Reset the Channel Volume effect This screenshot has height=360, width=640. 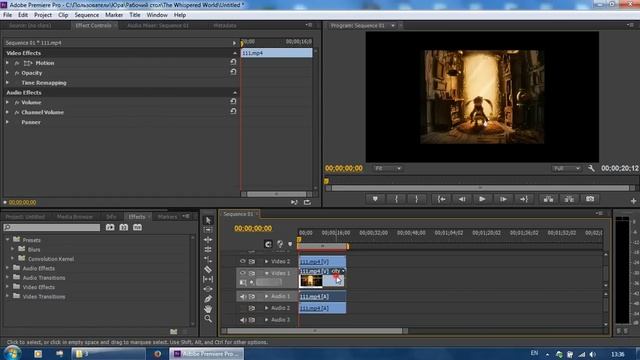(233, 111)
